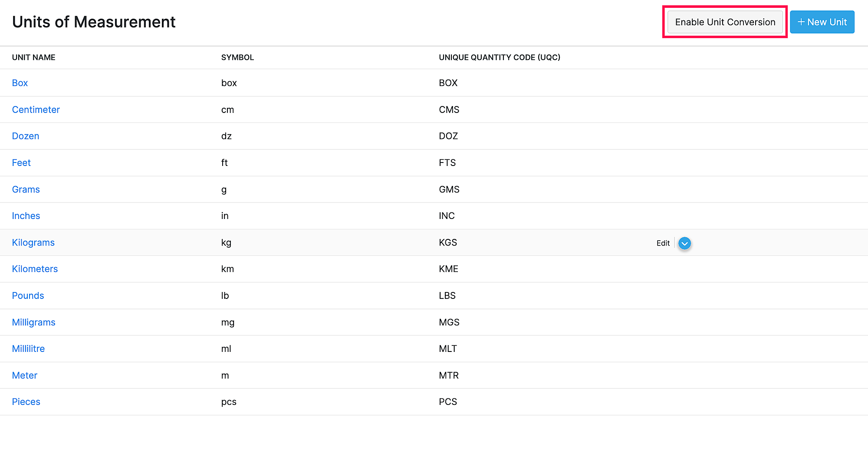The height and width of the screenshot is (464, 868).
Task: Select the Kilometers unit link
Action: pos(35,269)
